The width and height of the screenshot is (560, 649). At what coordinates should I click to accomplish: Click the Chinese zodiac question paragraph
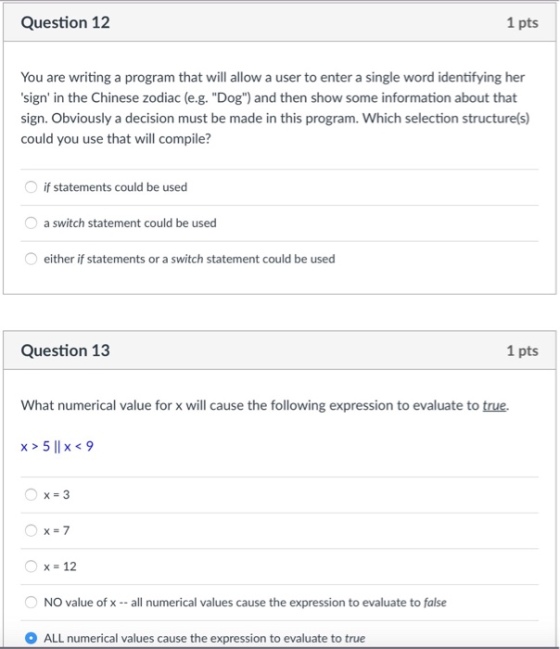[x=275, y=108]
